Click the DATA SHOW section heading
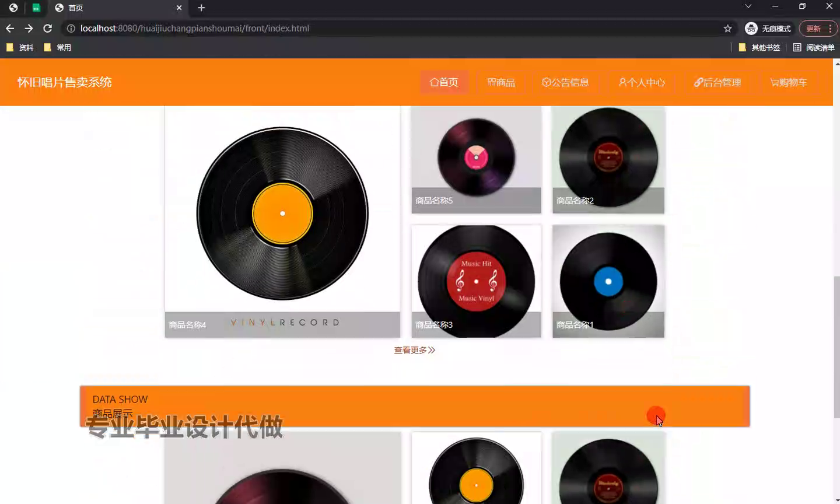840x504 pixels. tap(120, 400)
